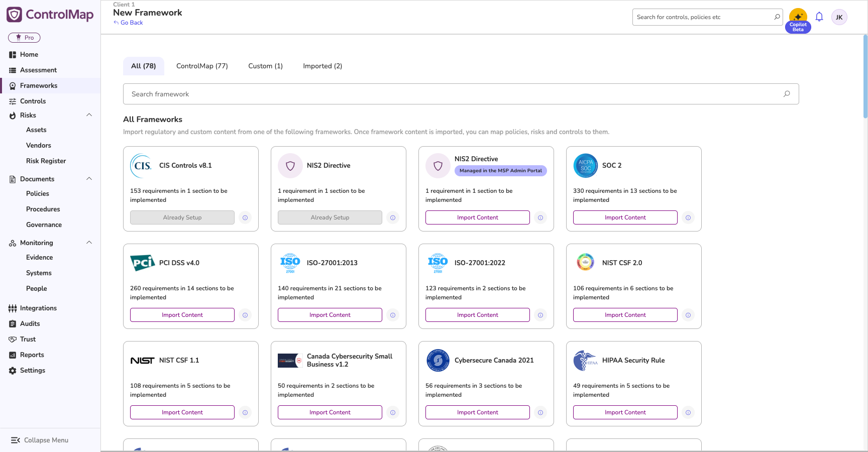Open the Trust section

[x=28, y=339]
